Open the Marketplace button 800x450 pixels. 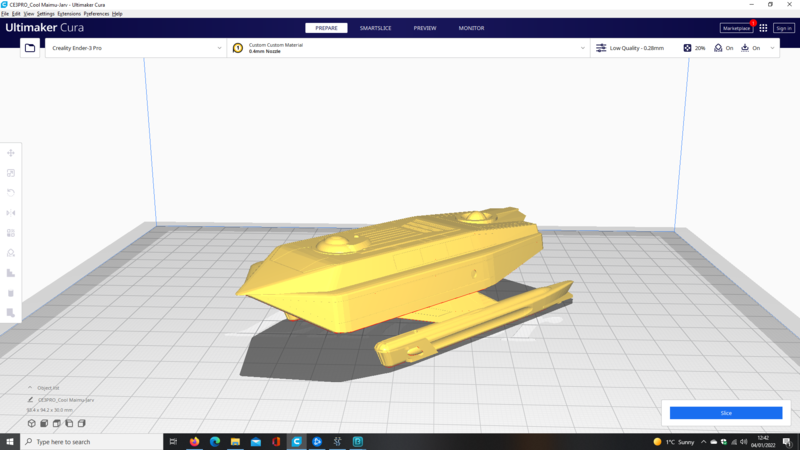pos(736,28)
